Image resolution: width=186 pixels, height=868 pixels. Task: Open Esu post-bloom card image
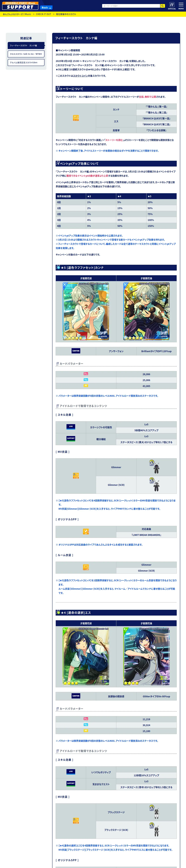coord(146,656)
